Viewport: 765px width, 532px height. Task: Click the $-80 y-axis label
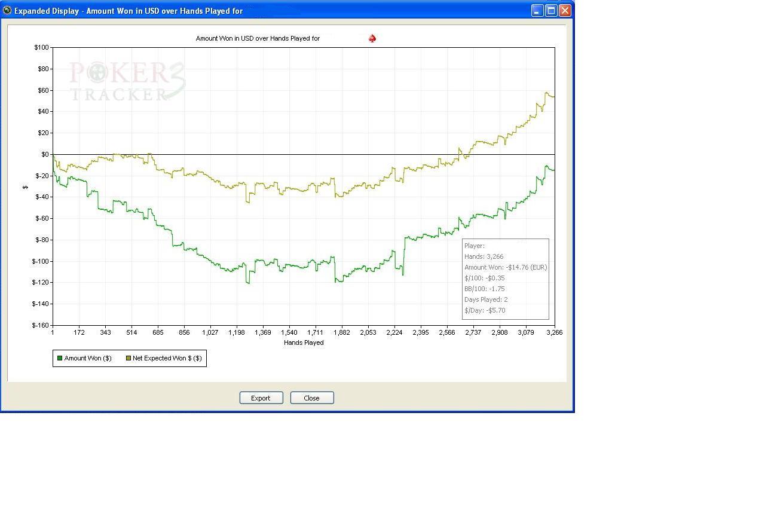click(42, 240)
